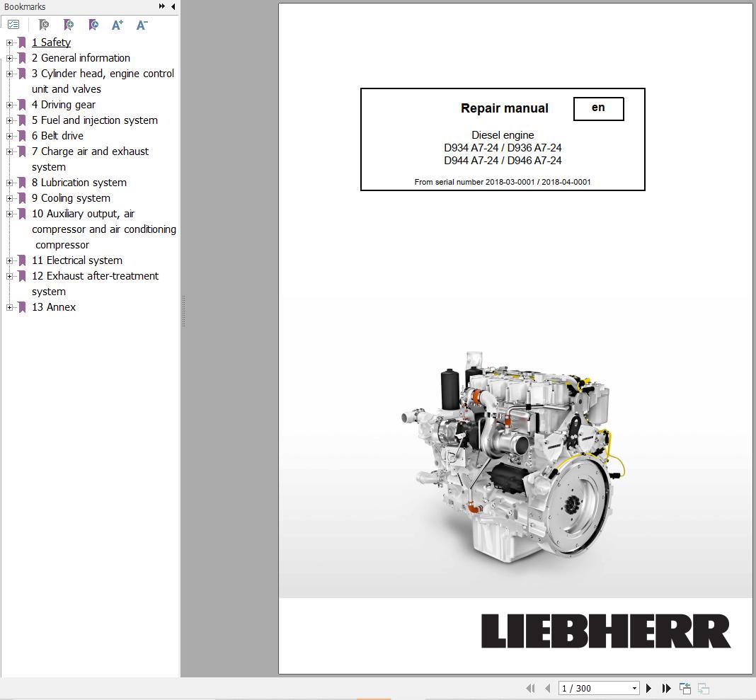Viewport: 756px width, 700px height.
Task: Go to the previous page
Action: point(547,689)
